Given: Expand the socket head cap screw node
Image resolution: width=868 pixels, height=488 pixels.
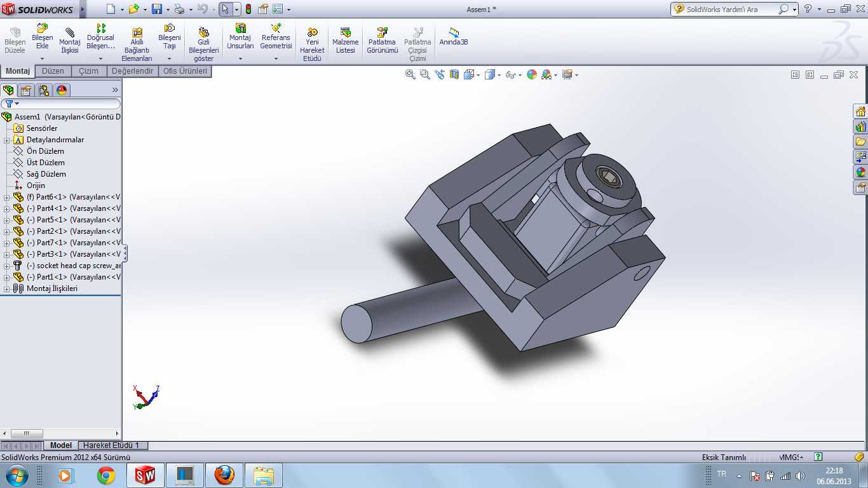Looking at the screenshot, I should coord(7,266).
